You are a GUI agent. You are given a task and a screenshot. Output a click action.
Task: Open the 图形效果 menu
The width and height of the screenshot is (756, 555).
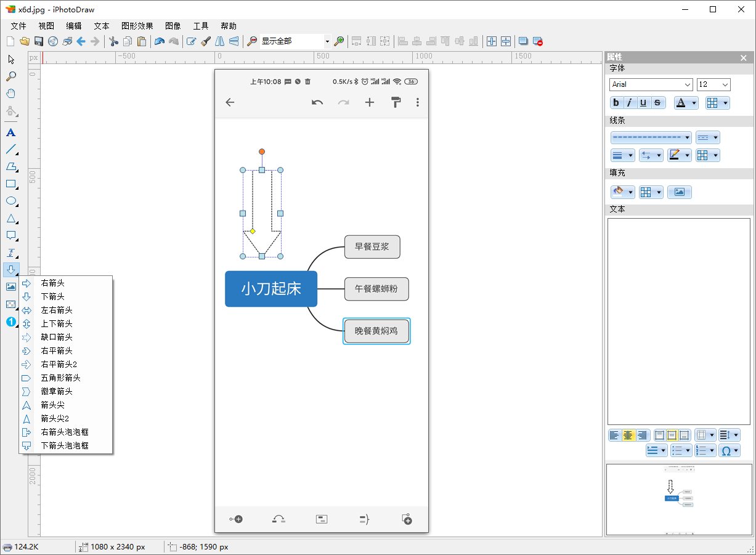[137, 26]
